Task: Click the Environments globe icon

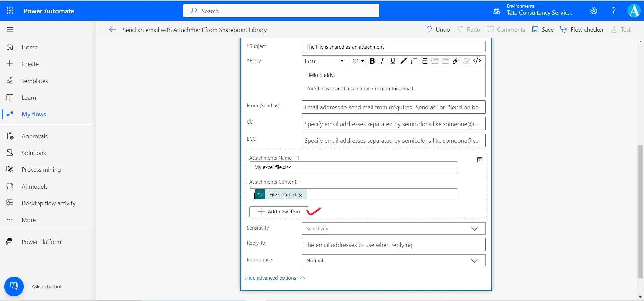Action: [x=497, y=11]
